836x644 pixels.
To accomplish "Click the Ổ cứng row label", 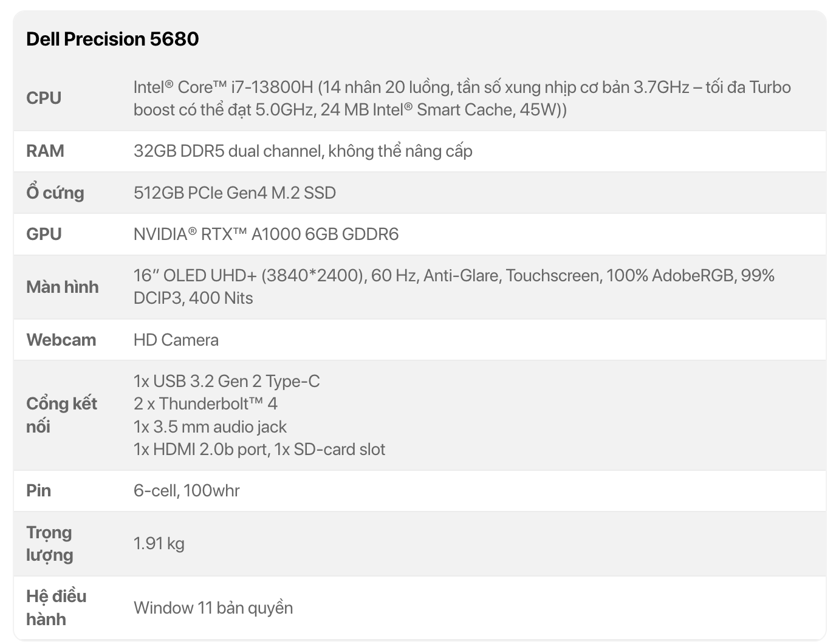I will coord(55,193).
